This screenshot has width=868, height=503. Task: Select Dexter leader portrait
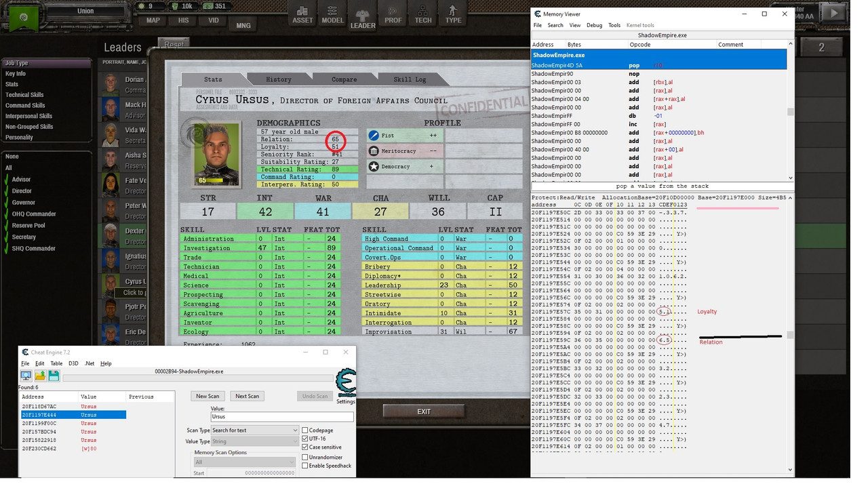[x=111, y=235]
